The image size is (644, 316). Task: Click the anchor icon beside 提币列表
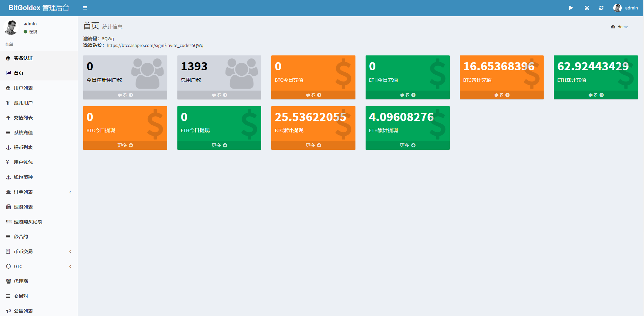tap(8, 147)
